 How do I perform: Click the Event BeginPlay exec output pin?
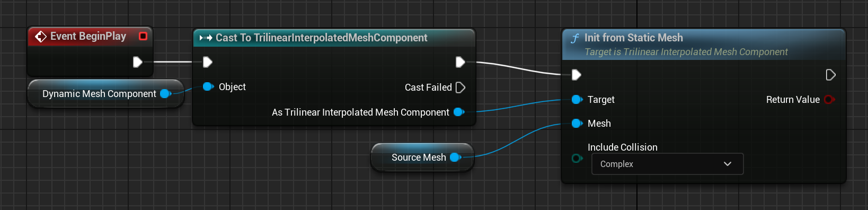coord(137,62)
